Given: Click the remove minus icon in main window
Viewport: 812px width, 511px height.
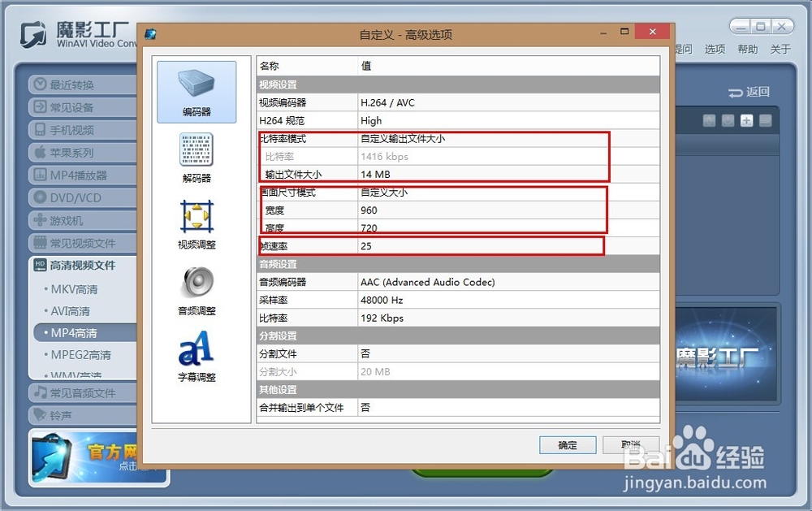Looking at the screenshot, I should 766,121.
